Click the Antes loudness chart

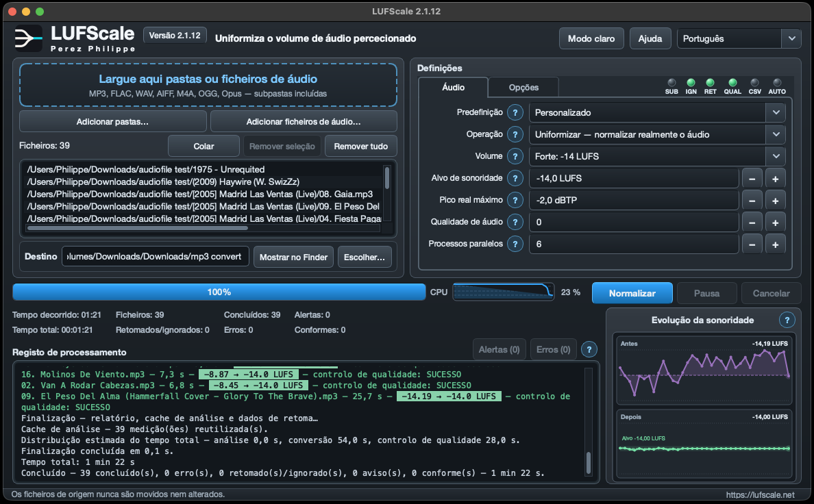pyautogui.click(x=704, y=370)
